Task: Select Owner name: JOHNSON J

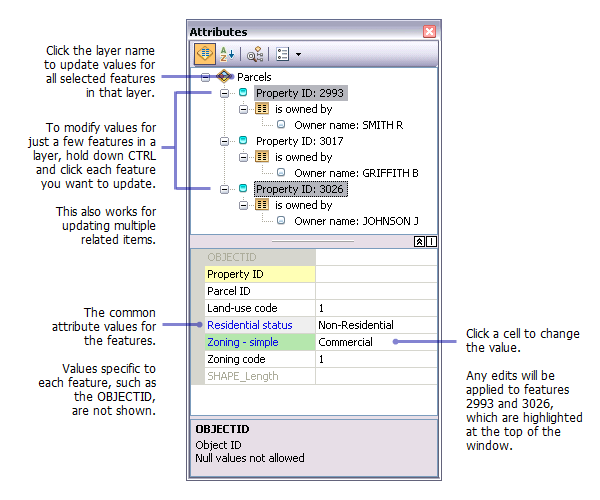Action: point(356,221)
